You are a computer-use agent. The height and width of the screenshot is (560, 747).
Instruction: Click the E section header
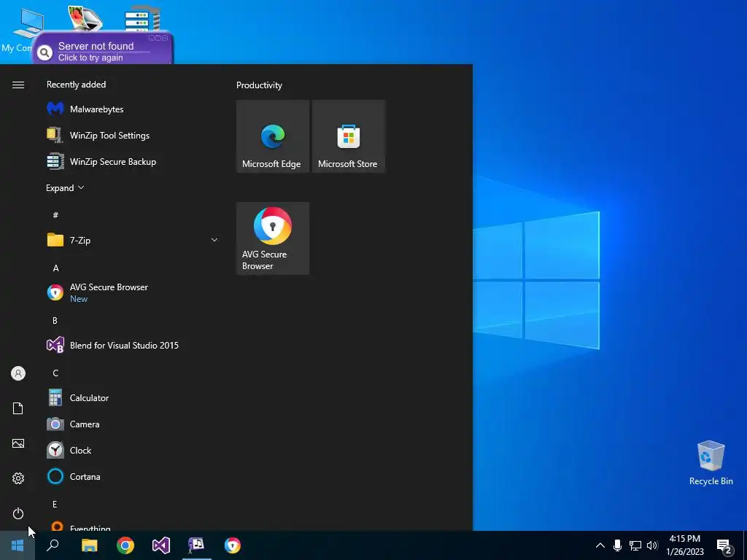(55, 504)
